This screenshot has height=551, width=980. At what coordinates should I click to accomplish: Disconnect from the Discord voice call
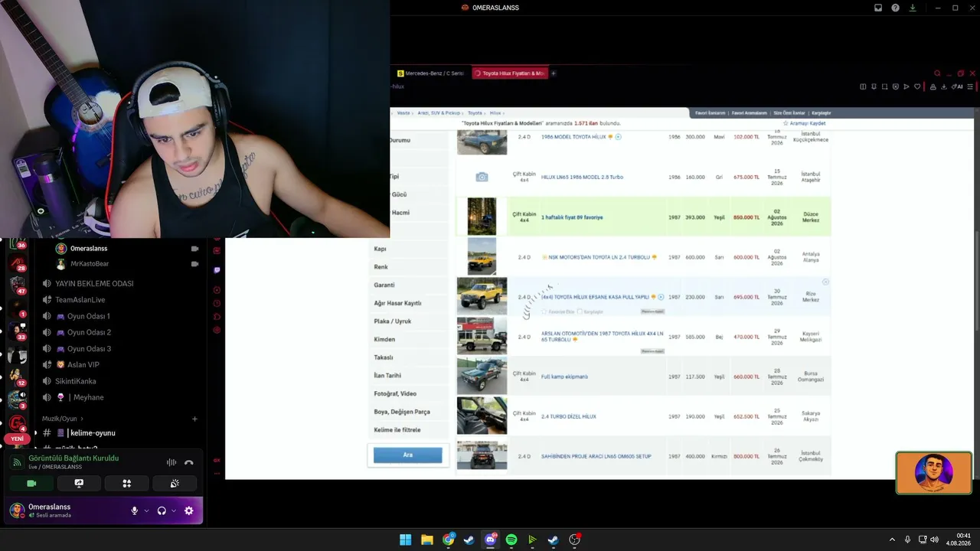point(189,462)
